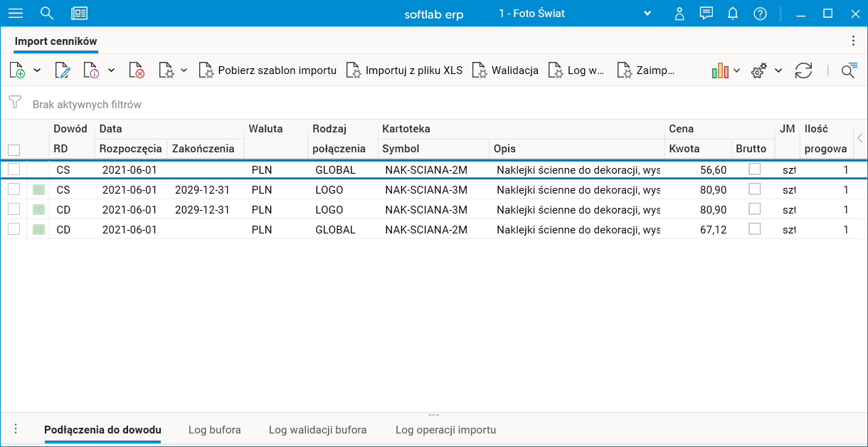Click the green status swatch in the LOGO CS row
The height and width of the screenshot is (447, 868).
pyautogui.click(x=38, y=190)
